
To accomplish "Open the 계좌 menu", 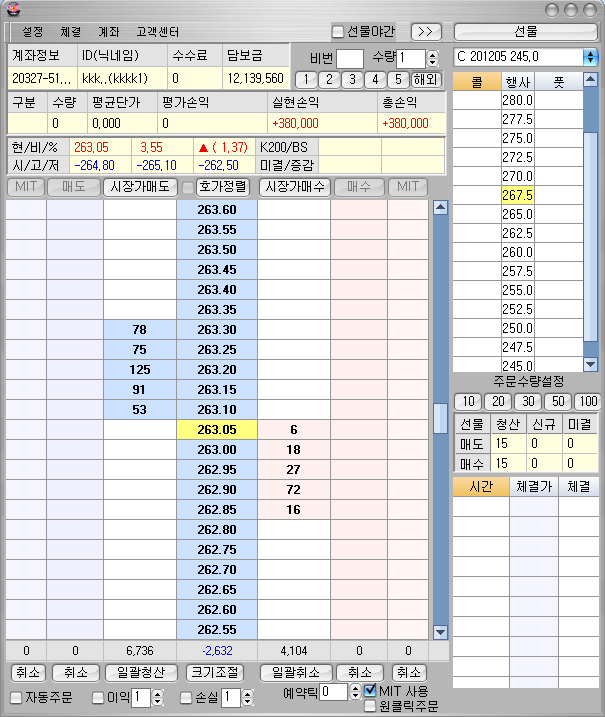I will point(109,32).
